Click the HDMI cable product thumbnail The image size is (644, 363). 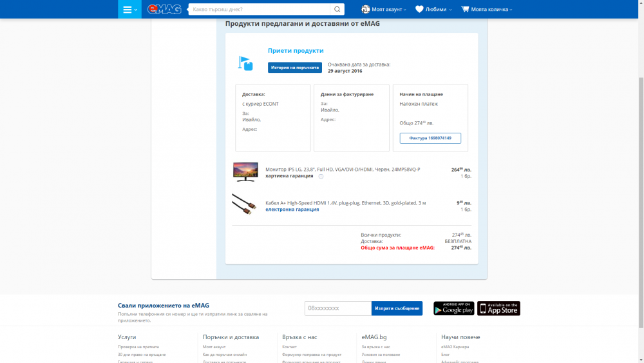point(244,204)
